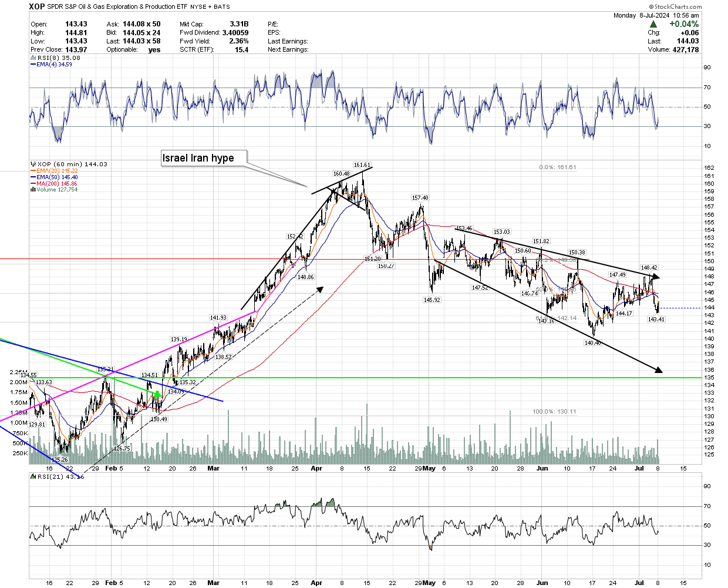Select the XOP ticker symbol in header
Screen dimensions: 728x588
coord(37,6)
